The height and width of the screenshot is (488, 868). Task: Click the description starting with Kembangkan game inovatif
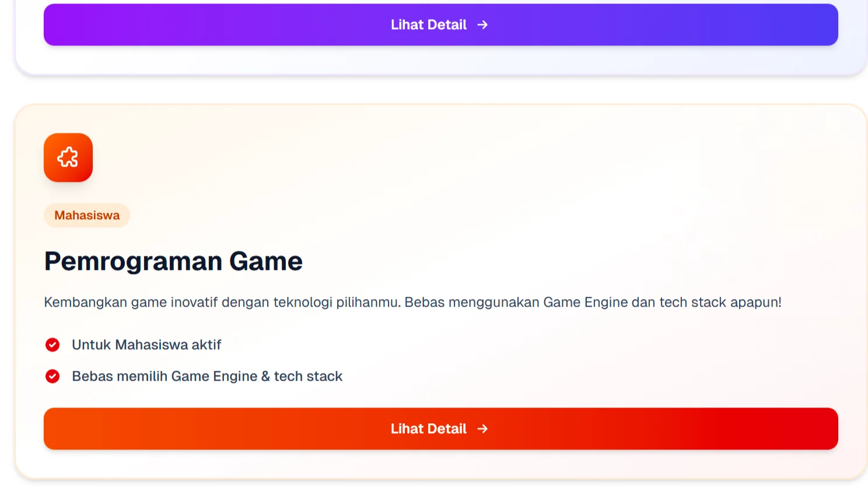412,302
